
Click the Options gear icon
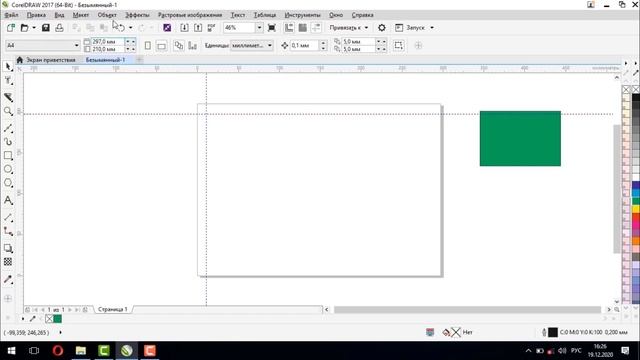(382, 28)
